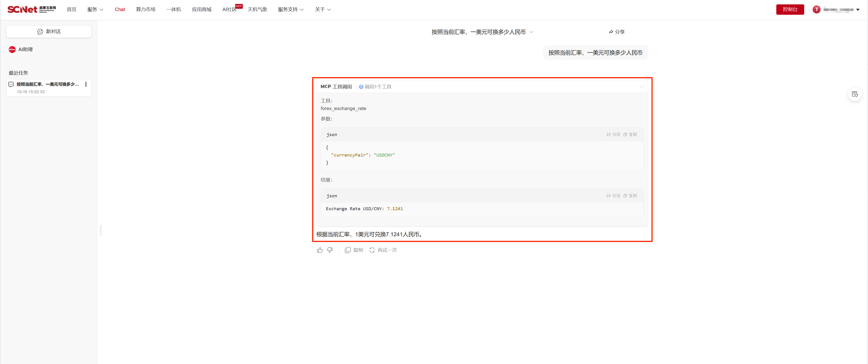
Task: Switch to the Chat tab
Action: pos(120,9)
